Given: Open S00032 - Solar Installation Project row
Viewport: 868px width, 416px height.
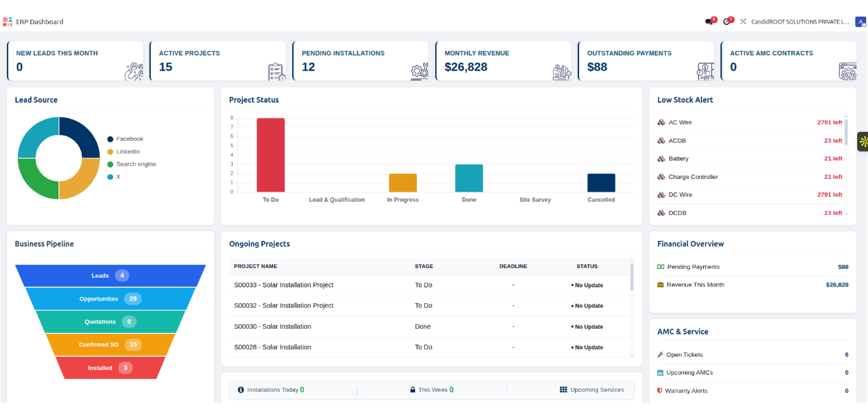Looking at the screenshot, I should tap(430, 306).
